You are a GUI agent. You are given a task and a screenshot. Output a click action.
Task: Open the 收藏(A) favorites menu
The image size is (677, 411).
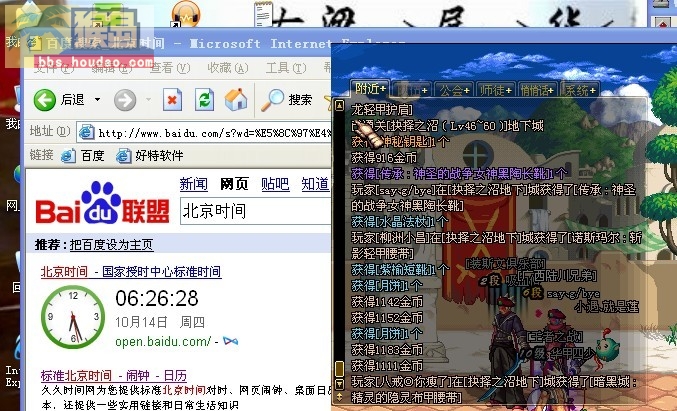(x=228, y=68)
